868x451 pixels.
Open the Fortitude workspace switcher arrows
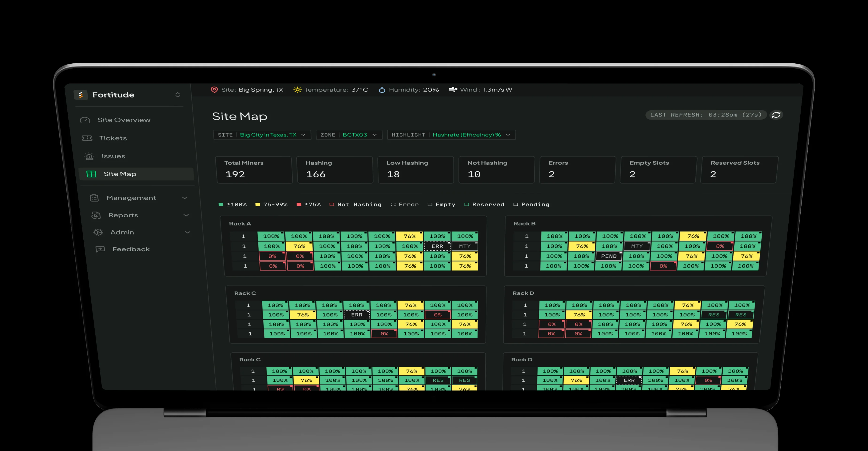point(178,95)
